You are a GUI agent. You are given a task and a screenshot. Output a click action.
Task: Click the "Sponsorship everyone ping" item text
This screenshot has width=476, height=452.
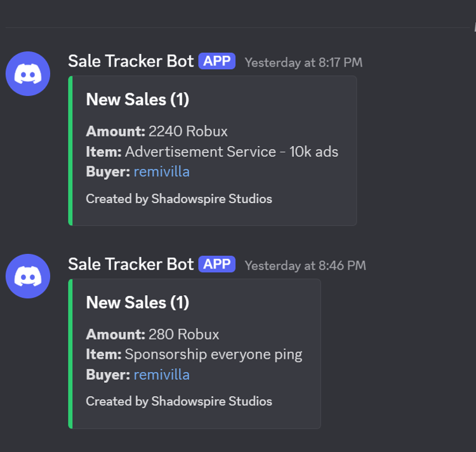click(x=213, y=354)
